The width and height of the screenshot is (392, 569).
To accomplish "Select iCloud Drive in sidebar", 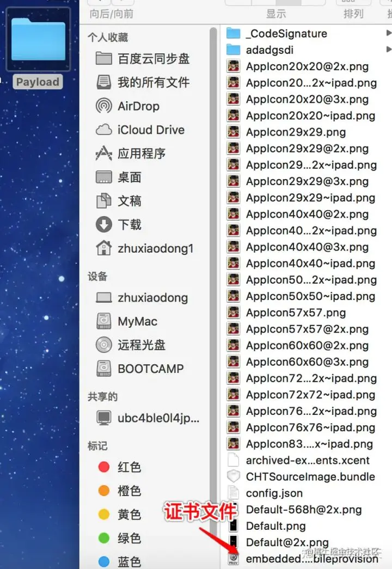I will tap(140, 130).
